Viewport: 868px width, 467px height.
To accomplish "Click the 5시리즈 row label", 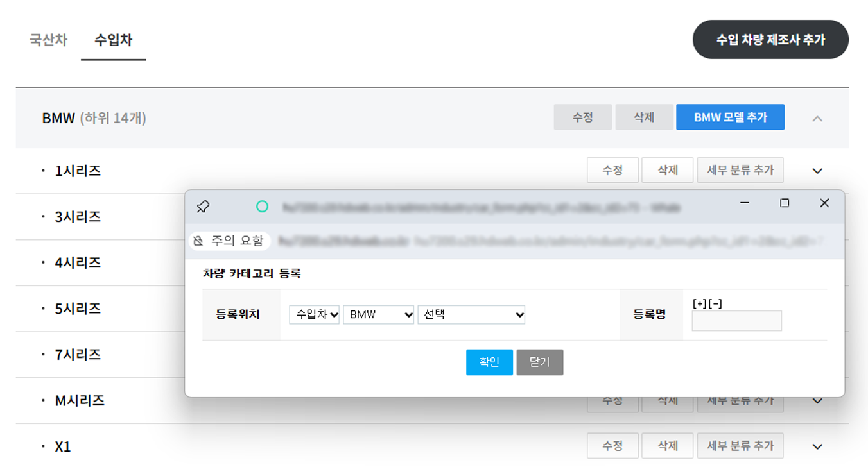I will tap(78, 309).
